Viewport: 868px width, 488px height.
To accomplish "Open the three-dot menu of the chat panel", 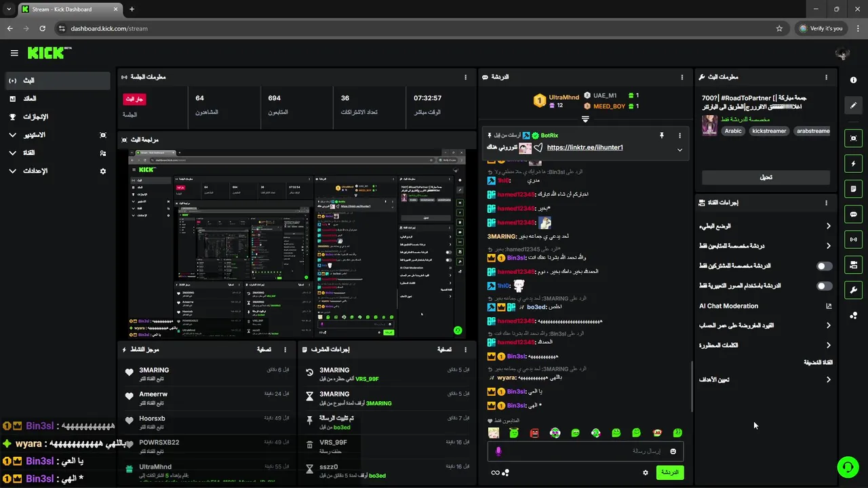I will pos(682,77).
